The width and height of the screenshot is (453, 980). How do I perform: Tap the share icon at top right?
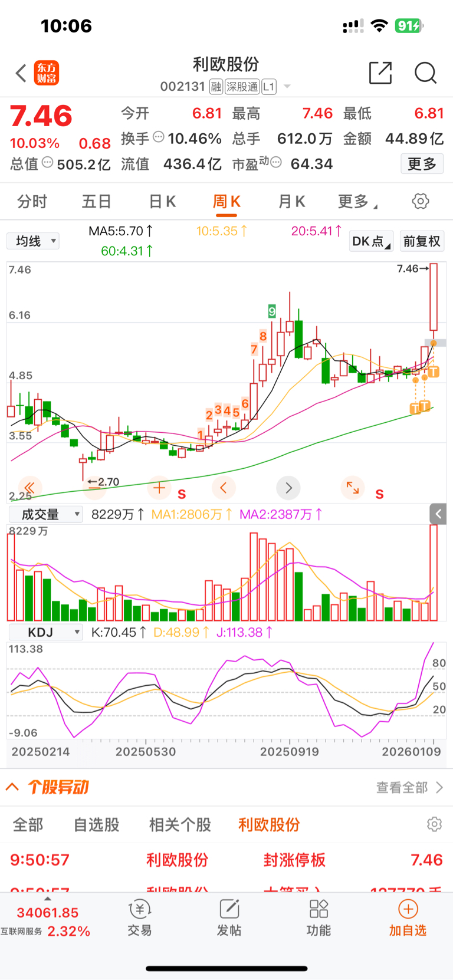click(x=380, y=73)
